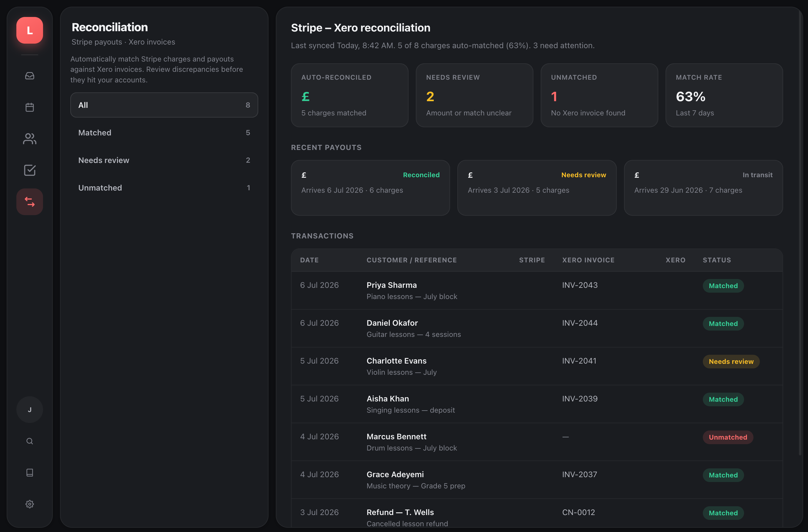Open the book documentation icon

tap(29, 473)
